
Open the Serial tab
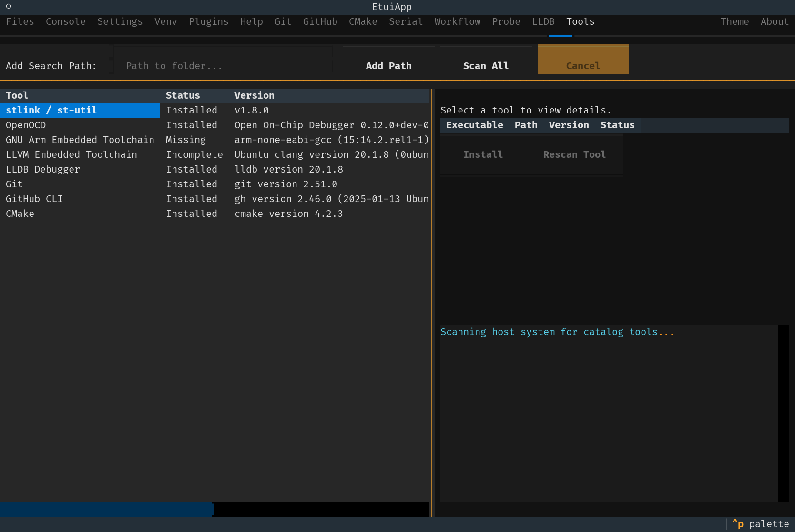tap(406, 21)
